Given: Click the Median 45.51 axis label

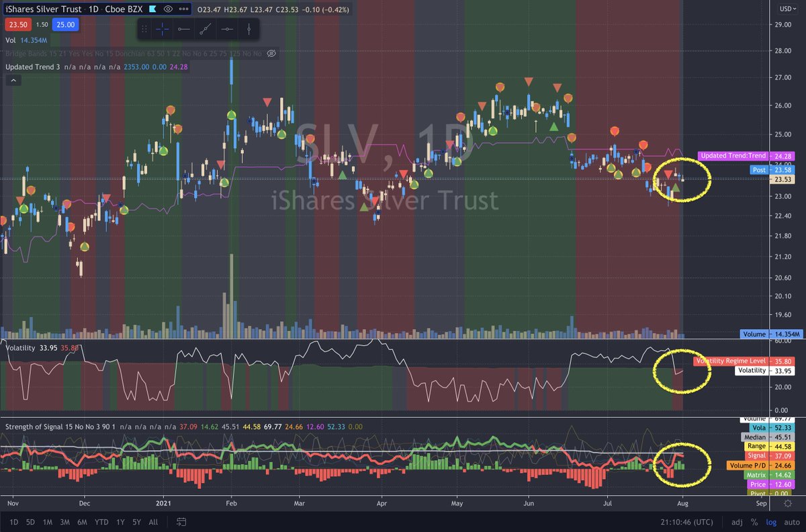Looking at the screenshot, I should pyautogui.click(x=768, y=437).
